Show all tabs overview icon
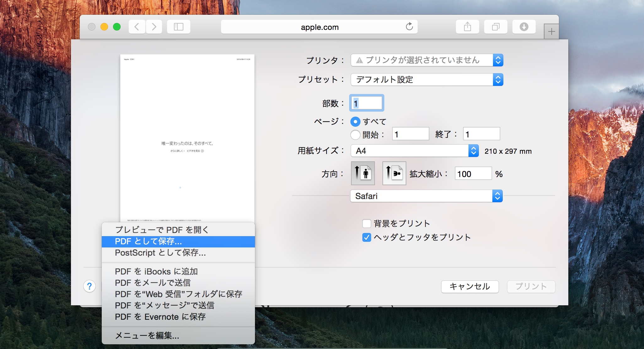Screen dimensions: 644x349 (495, 27)
